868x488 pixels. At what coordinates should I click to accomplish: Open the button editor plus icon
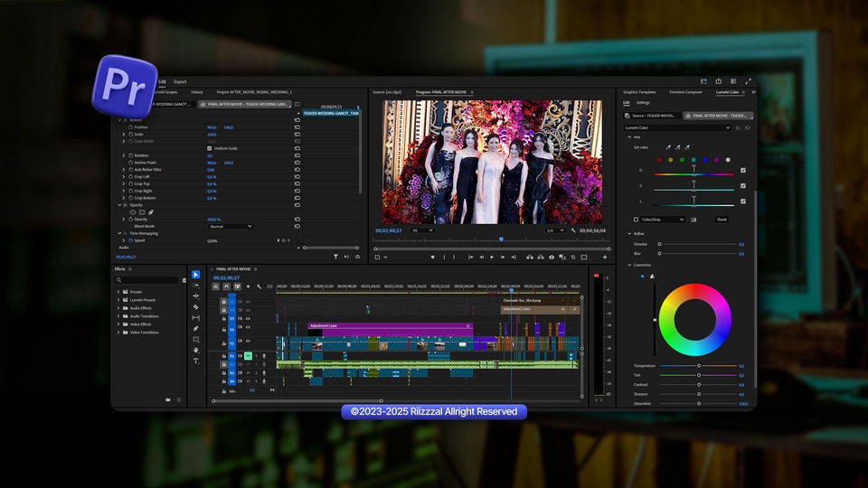pos(605,257)
